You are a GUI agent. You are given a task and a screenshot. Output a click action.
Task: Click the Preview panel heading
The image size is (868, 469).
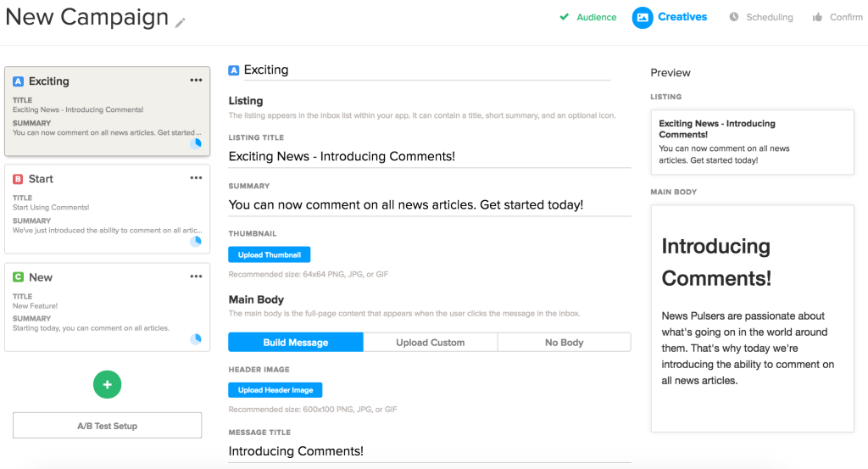tap(670, 73)
